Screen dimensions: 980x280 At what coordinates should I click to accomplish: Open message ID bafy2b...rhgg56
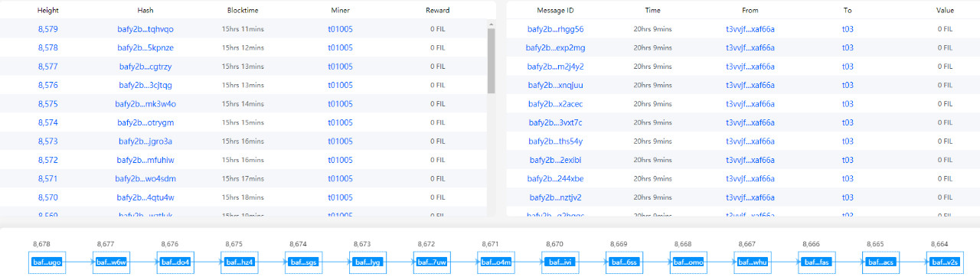click(556, 29)
